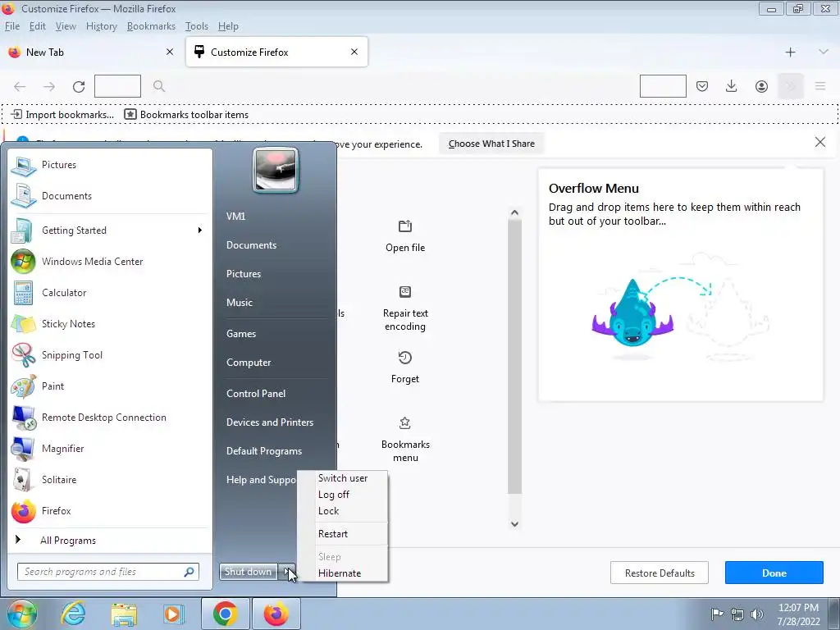Close the Customize Firefox tab

coord(354,52)
